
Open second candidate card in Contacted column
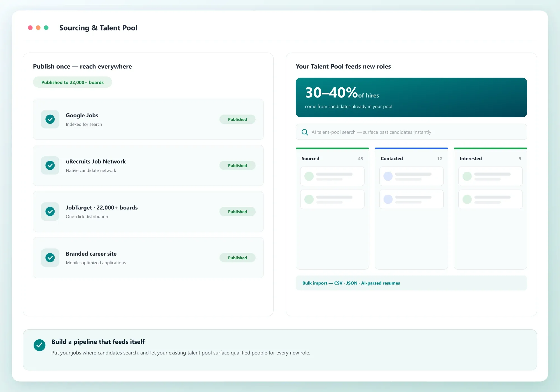(411, 199)
